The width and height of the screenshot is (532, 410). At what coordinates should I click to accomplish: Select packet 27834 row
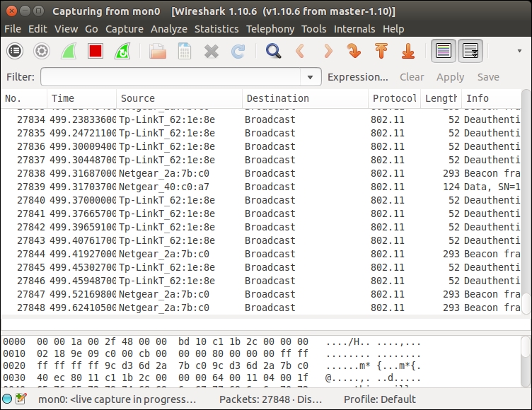pos(261,119)
